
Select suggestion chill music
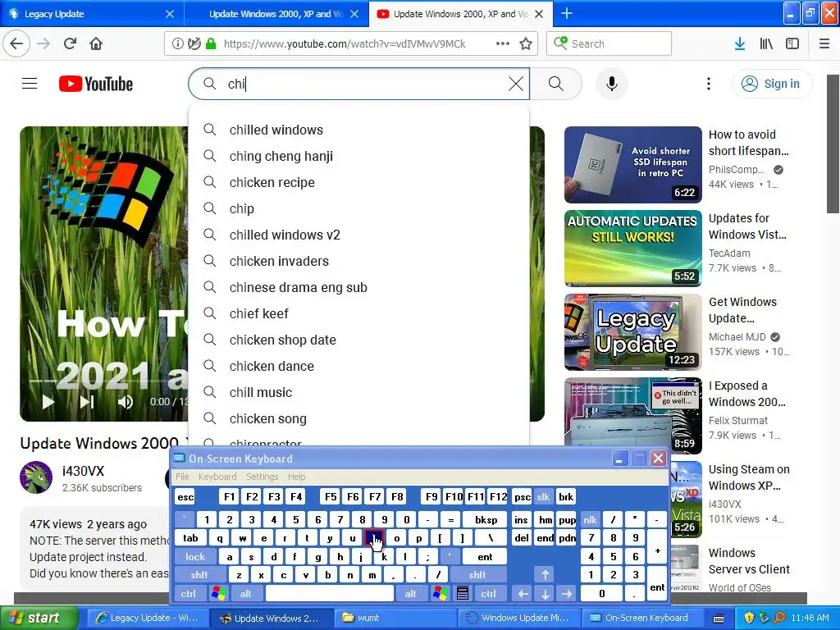pyautogui.click(x=358, y=392)
